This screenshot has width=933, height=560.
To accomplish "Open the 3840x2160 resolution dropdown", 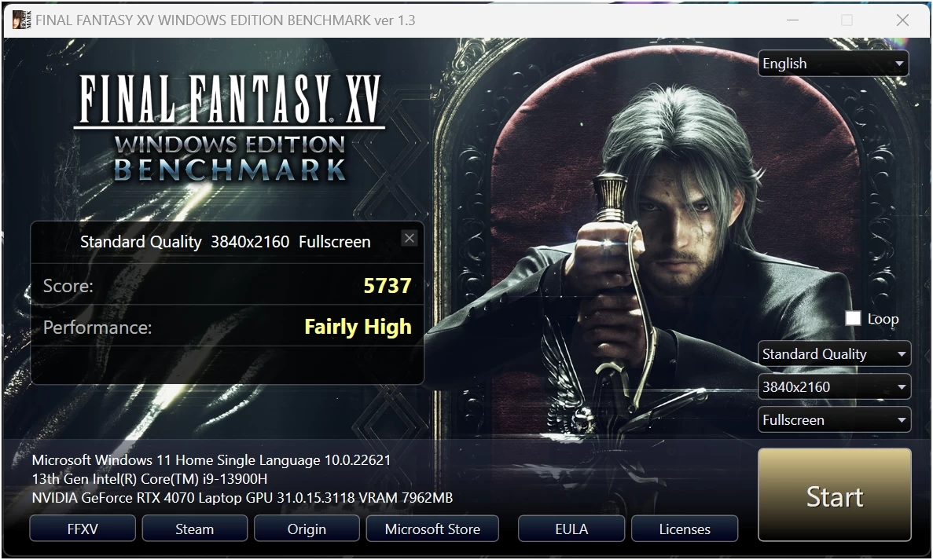I will [x=834, y=387].
